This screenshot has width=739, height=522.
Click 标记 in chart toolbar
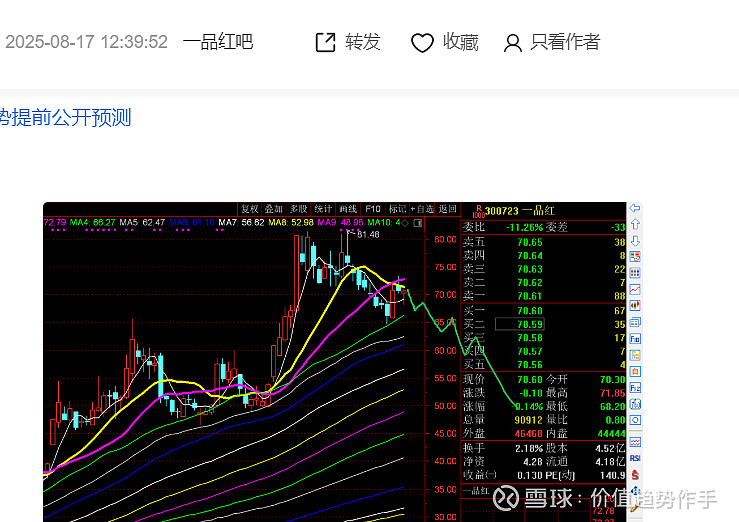coord(397,209)
